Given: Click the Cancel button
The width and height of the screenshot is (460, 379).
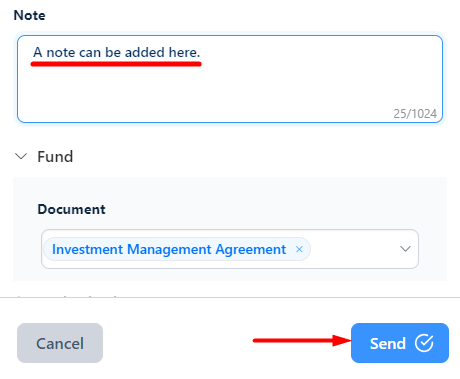Looking at the screenshot, I should tap(60, 343).
